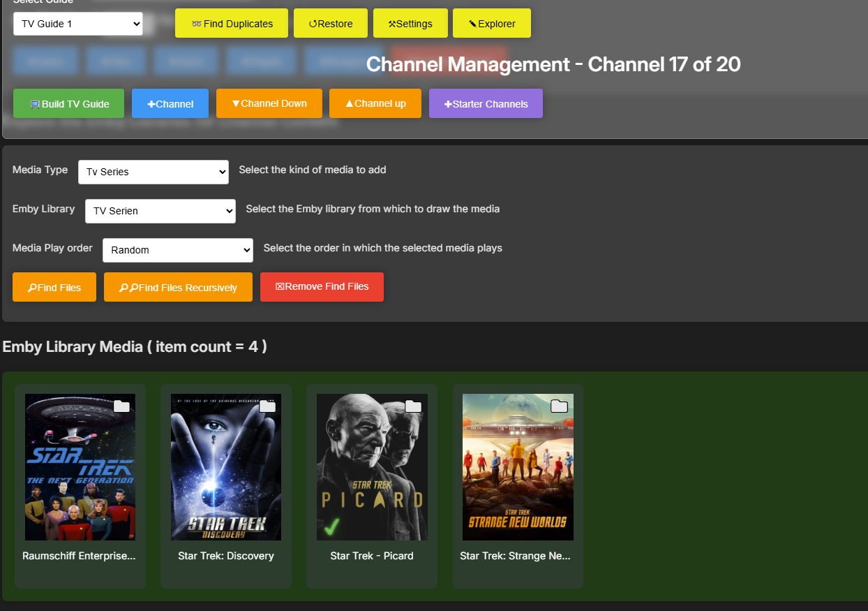Click 'Select the order in which' hint text
Screen dimensions: 868x611
[x=383, y=248]
